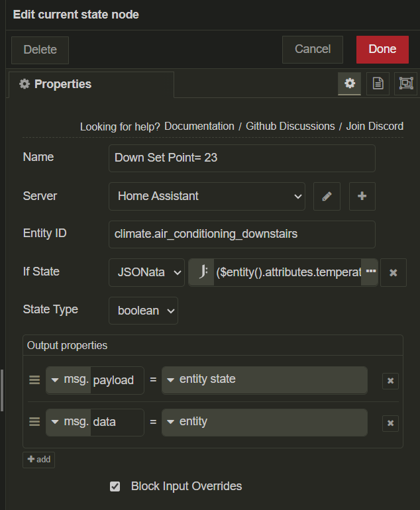The height and width of the screenshot is (510, 420).
Task: Expand JSONata expression editor ellipsis button
Action: pyautogui.click(x=370, y=272)
